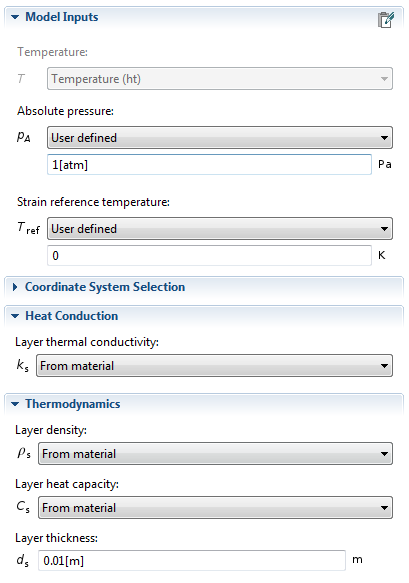Click the Model Inputs clipboard edit icon
409x583 pixels.
click(386, 20)
